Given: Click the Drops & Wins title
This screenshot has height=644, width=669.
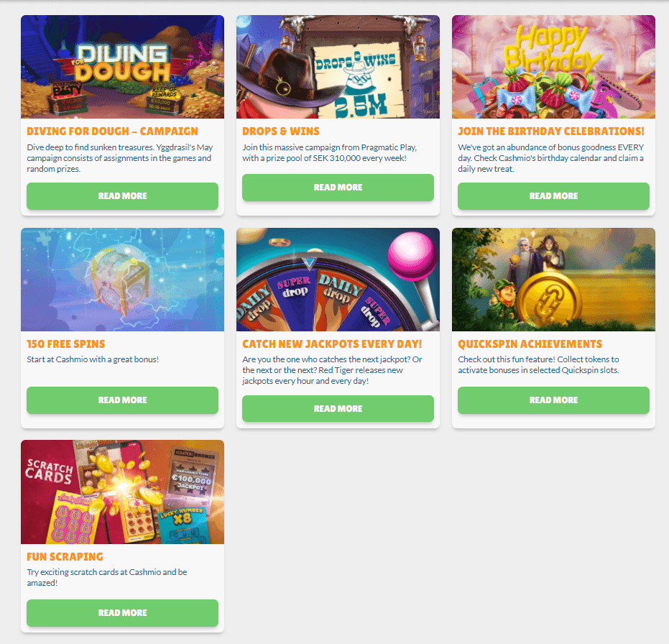Looking at the screenshot, I should point(281,132).
